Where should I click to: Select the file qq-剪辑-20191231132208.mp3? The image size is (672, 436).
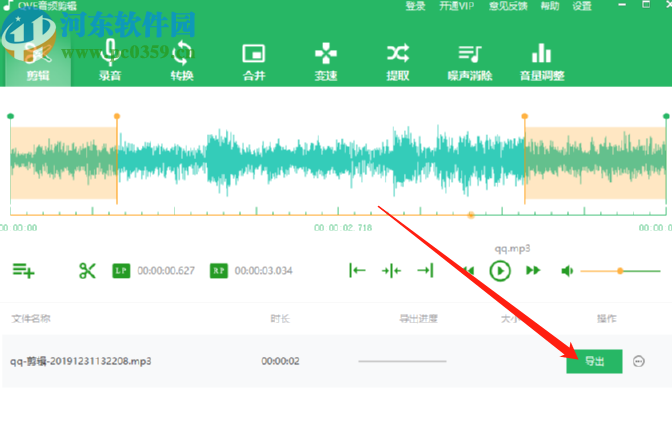click(x=81, y=361)
